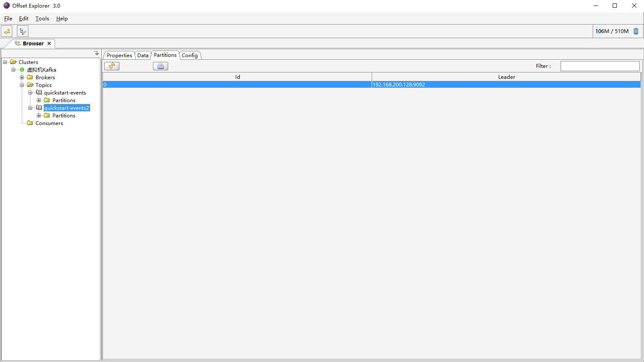Switch to the Config tab
Image resolution: width=644 pixels, height=362 pixels.
[190, 56]
